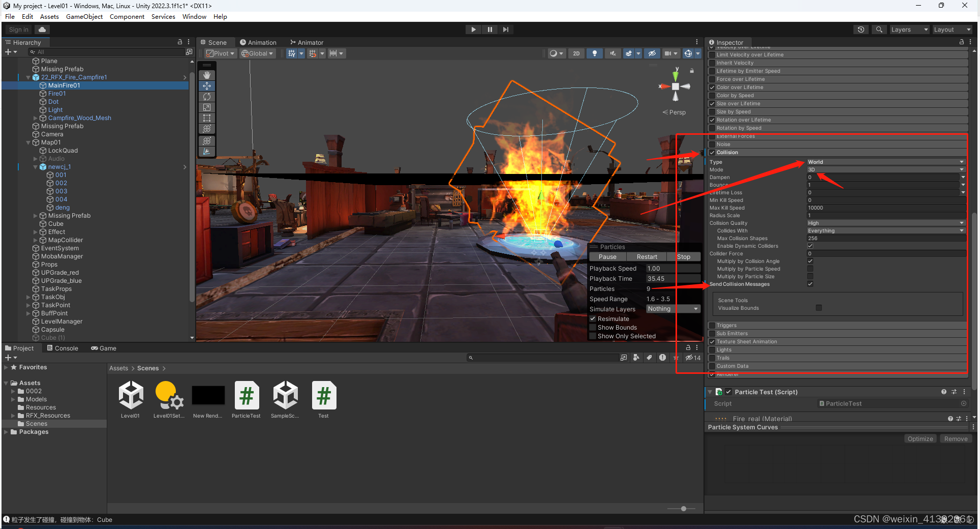Screen dimensions: 980x529
Task: Adjust the project icon size slider
Action: coord(683,509)
